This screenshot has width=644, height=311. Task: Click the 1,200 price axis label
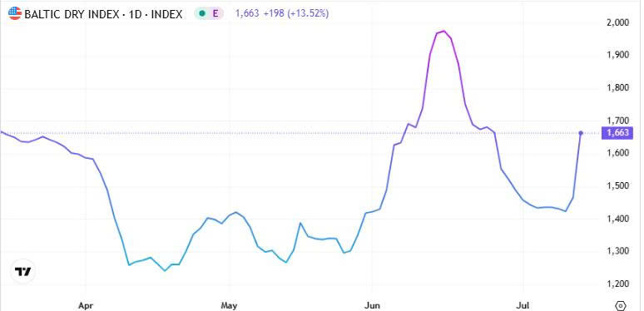tap(617, 284)
